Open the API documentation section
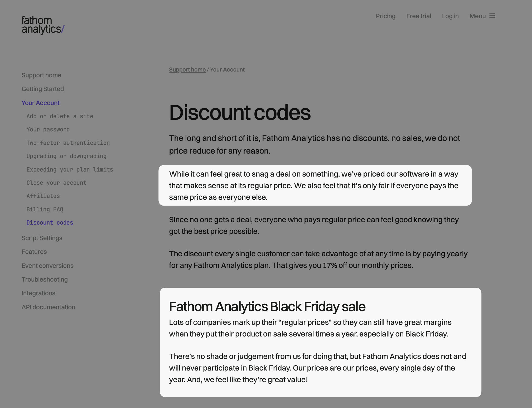This screenshot has width=532, height=408. pos(48,307)
